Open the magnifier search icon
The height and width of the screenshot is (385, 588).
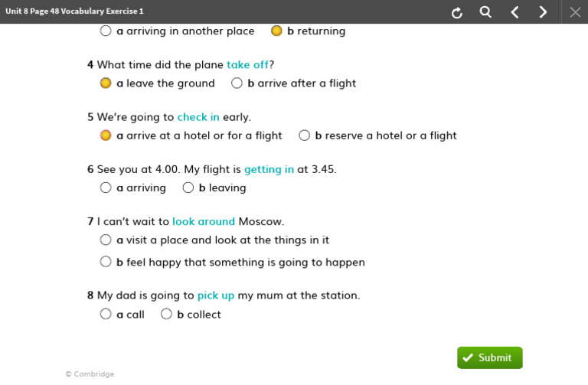(x=485, y=12)
